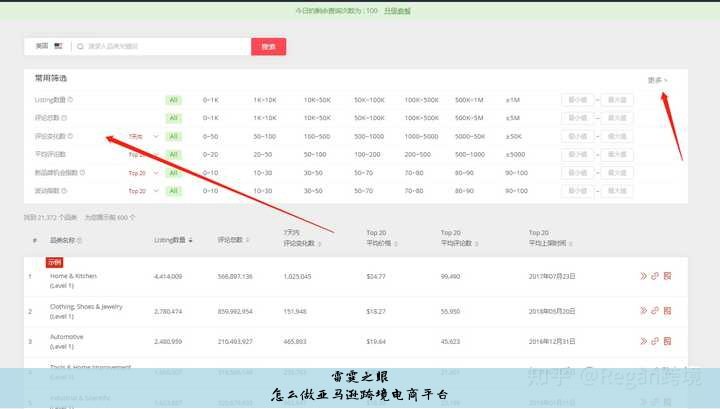The height and width of the screenshot is (409, 720).
Task: Click the help icon next to Listing数量 filter
Action: [70, 100]
